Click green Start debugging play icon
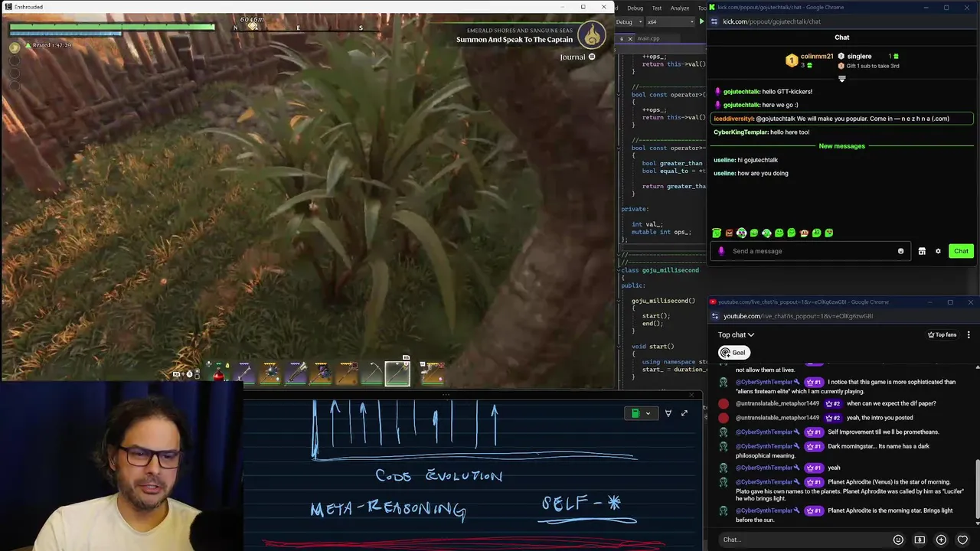980x551 pixels. [x=701, y=22]
